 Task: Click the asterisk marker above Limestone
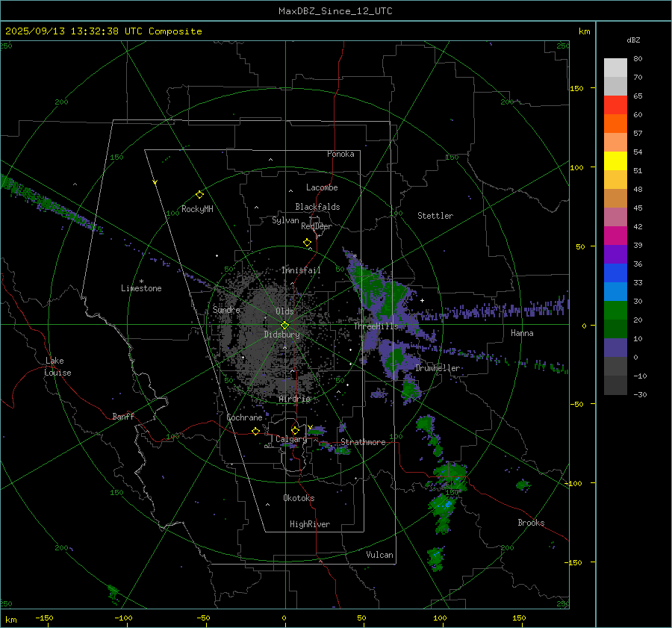click(141, 282)
